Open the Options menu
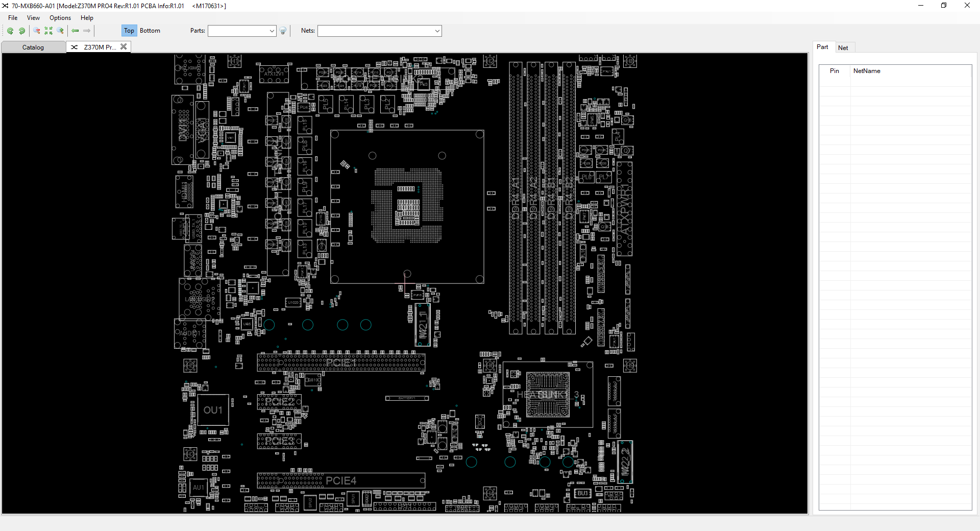Screen dimensions: 980x531 (60, 18)
